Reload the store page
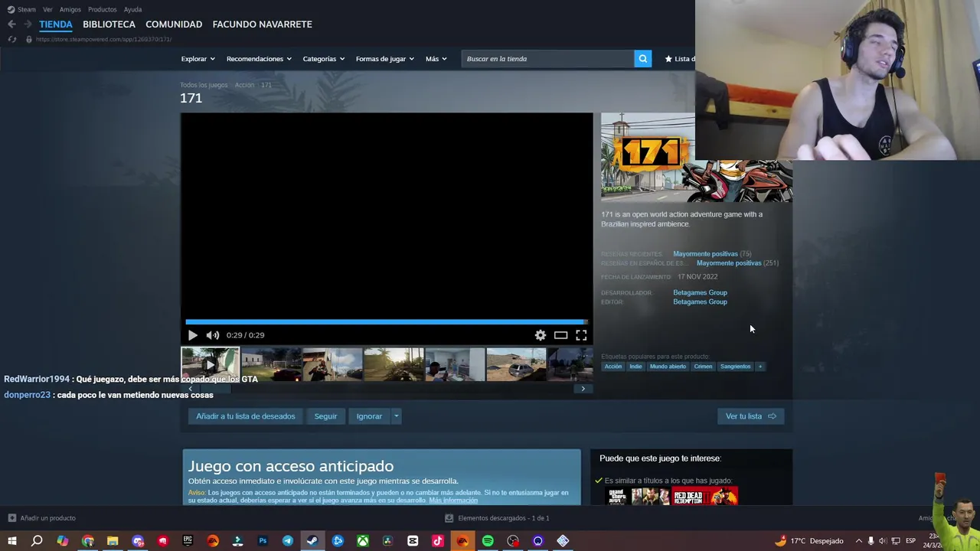 pyautogui.click(x=11, y=39)
